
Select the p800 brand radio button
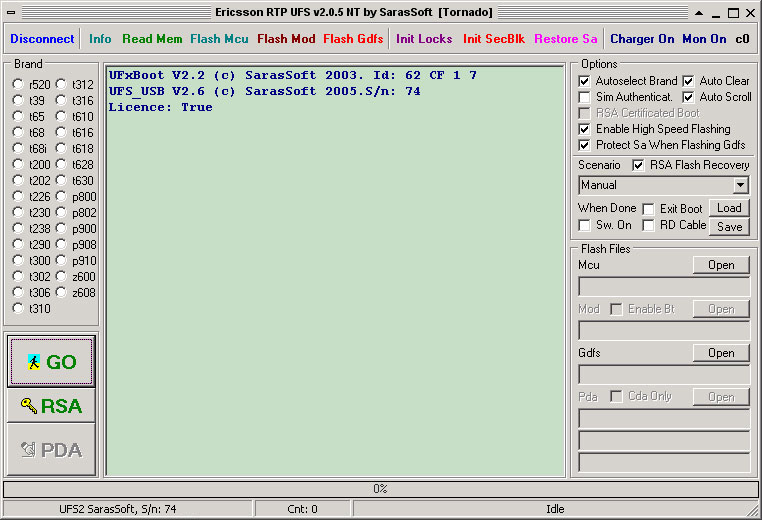(61, 196)
